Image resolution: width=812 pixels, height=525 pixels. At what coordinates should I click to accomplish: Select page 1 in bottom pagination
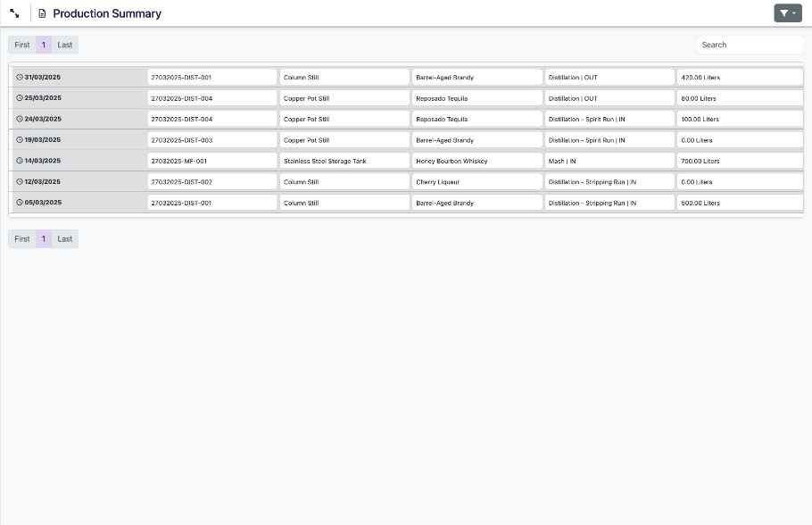point(44,239)
